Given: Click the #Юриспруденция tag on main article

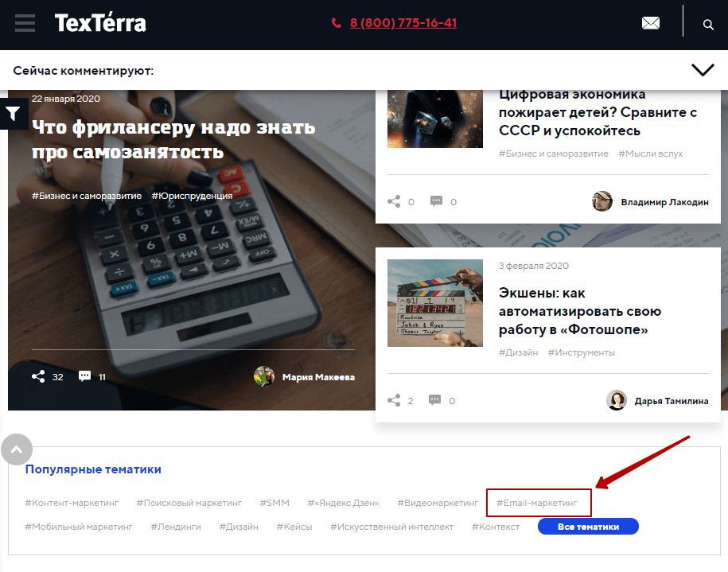Looking at the screenshot, I should pyautogui.click(x=192, y=196).
